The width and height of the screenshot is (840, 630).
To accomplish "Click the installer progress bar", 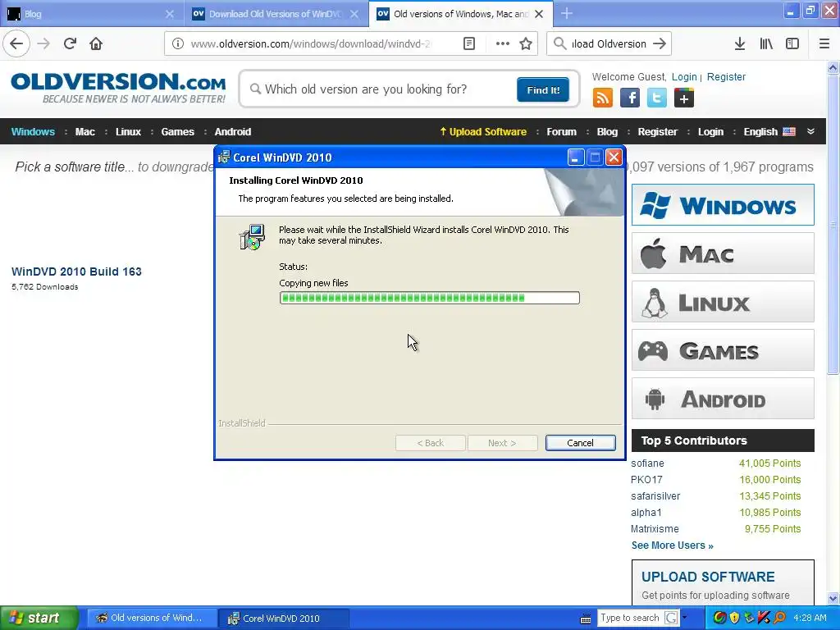I will [430, 298].
